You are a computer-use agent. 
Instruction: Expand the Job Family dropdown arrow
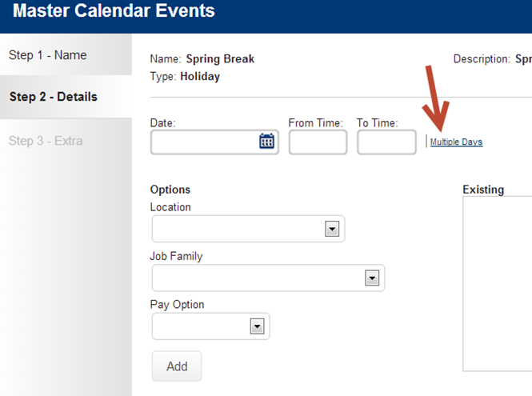pyautogui.click(x=372, y=278)
